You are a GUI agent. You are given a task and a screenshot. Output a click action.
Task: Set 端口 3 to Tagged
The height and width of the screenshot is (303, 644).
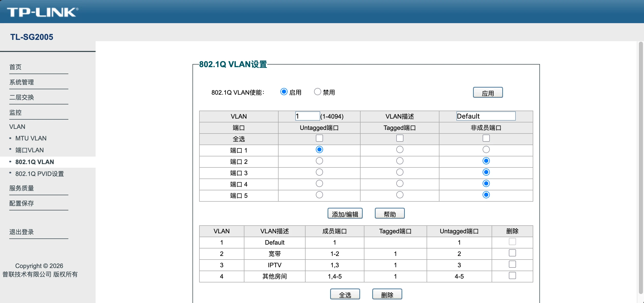click(x=400, y=172)
